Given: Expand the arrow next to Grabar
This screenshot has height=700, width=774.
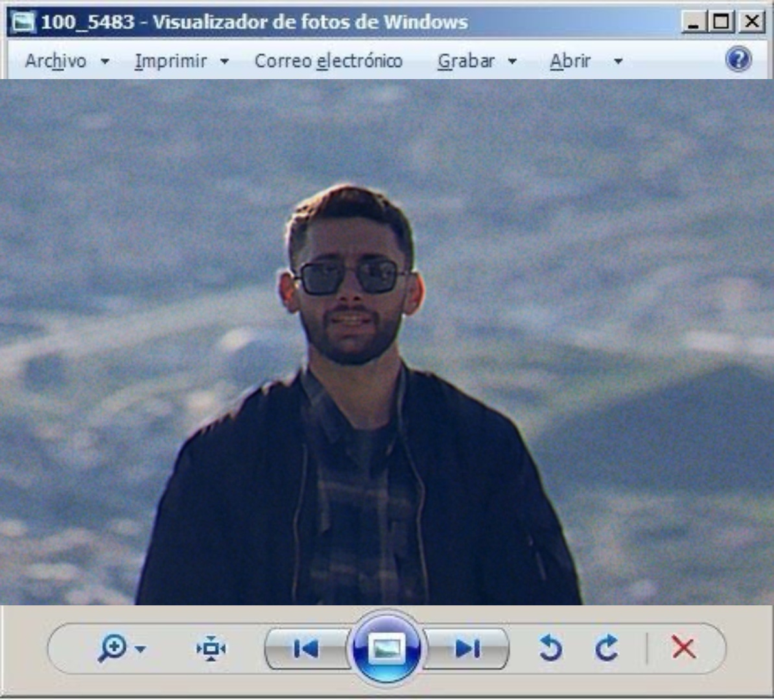Looking at the screenshot, I should (512, 62).
